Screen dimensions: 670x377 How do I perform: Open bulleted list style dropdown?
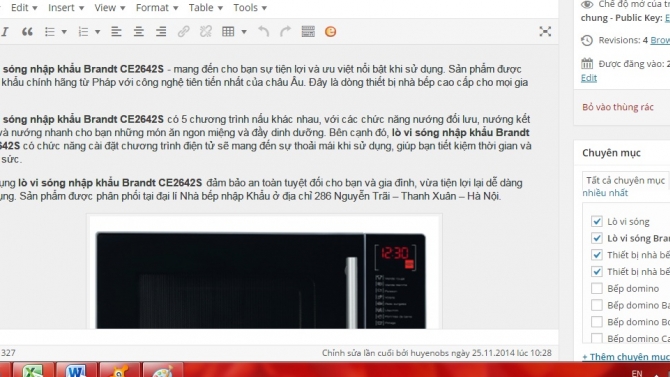(64, 32)
